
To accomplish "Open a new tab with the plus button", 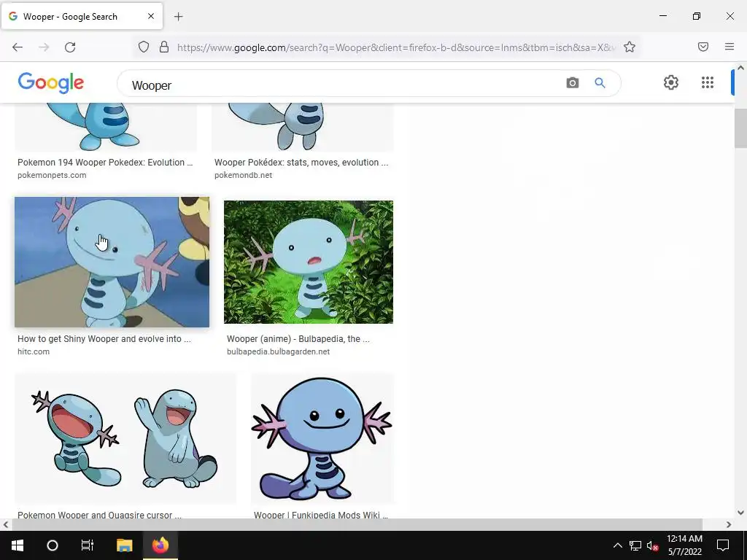I will tap(178, 17).
